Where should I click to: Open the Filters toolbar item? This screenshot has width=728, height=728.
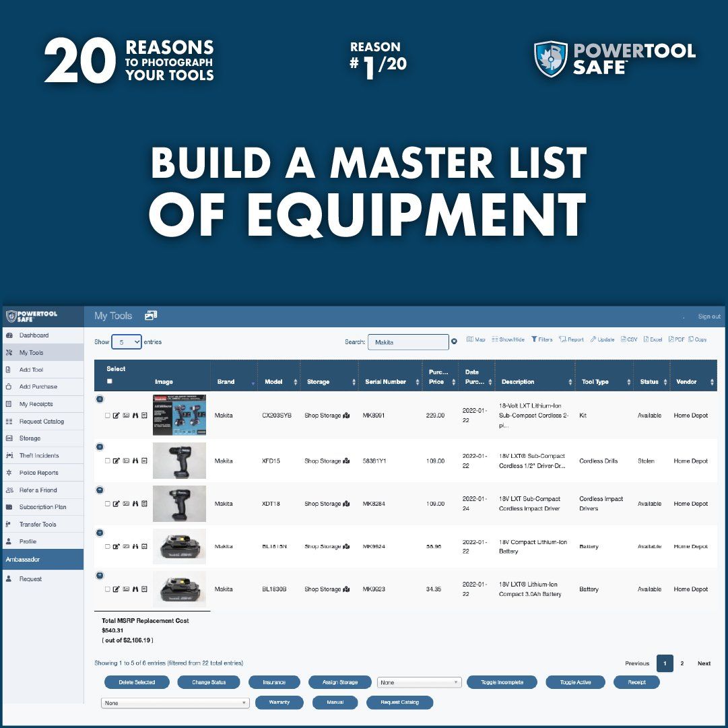pyautogui.click(x=542, y=339)
